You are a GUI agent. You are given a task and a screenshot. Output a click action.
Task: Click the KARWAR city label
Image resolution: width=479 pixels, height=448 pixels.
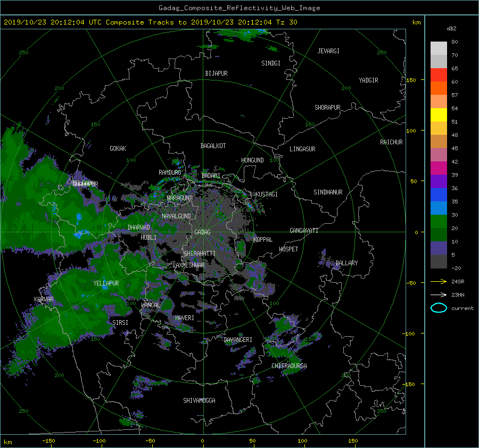click(x=44, y=299)
